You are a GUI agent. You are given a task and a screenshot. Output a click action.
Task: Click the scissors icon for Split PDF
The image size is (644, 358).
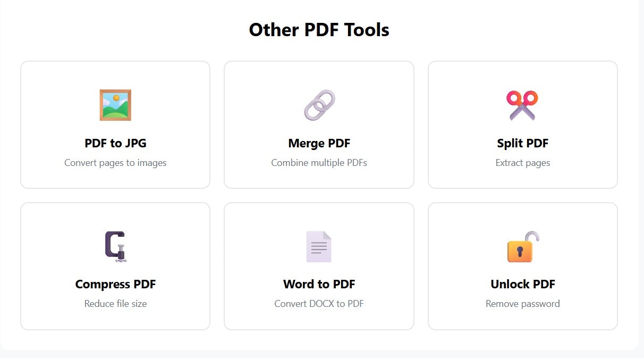[522, 105]
